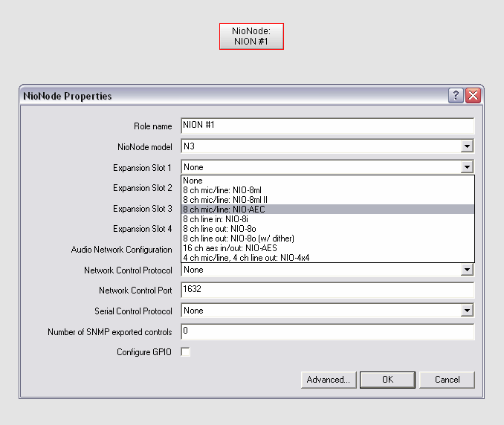This screenshot has height=425, width=504.
Task: Click the Network Control Port field
Action: (327, 291)
